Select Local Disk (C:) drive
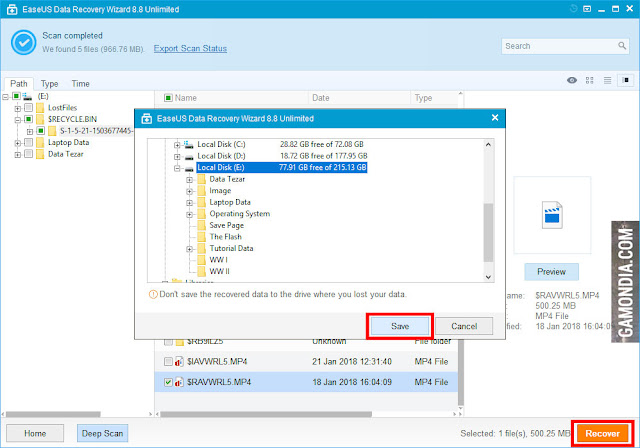The width and height of the screenshot is (640, 448). [221, 144]
